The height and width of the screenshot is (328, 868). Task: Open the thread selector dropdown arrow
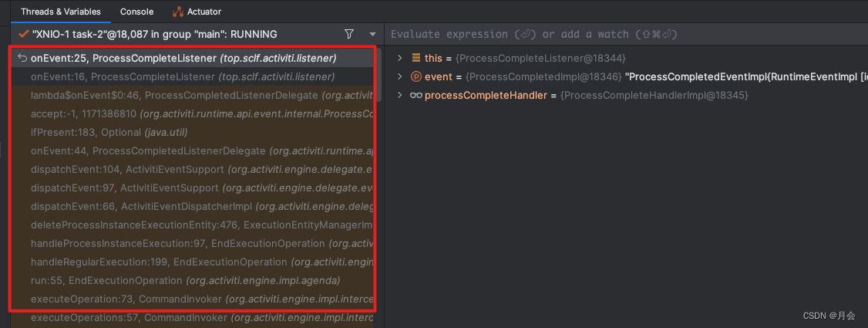pyautogui.click(x=373, y=34)
